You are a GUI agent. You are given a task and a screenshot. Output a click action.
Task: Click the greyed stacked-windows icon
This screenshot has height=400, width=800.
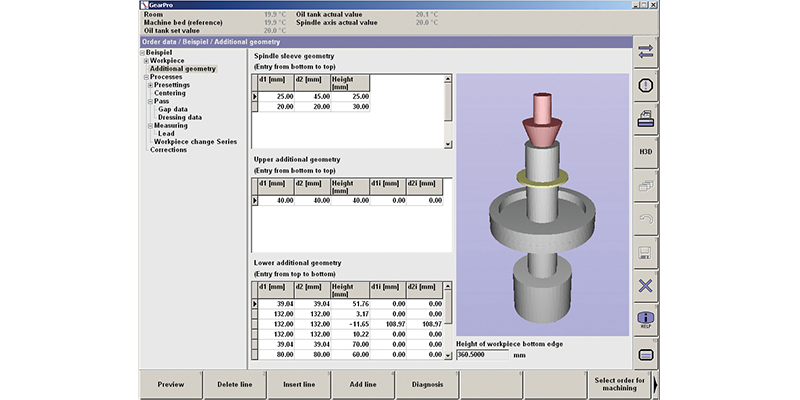click(645, 185)
